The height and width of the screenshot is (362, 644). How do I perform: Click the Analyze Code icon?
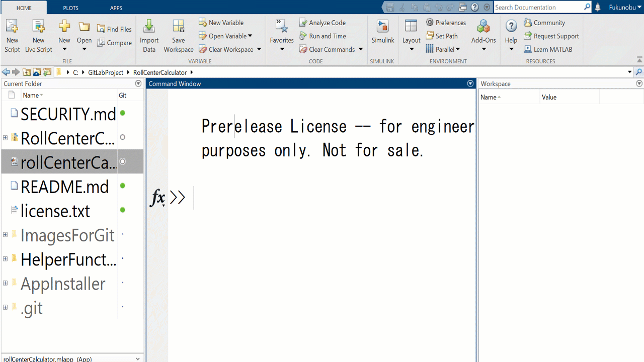(x=303, y=23)
